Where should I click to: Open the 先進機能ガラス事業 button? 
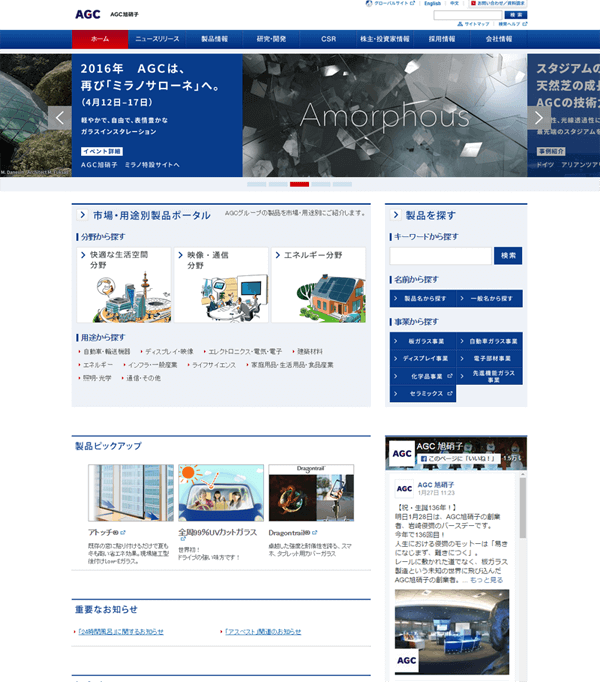point(489,376)
